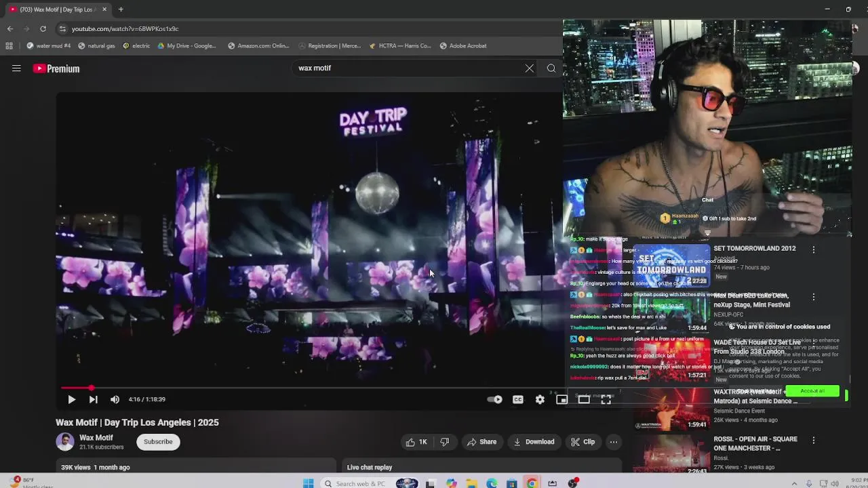868x488 pixels.
Task: Enter fullscreen video mode
Action: (x=606, y=399)
